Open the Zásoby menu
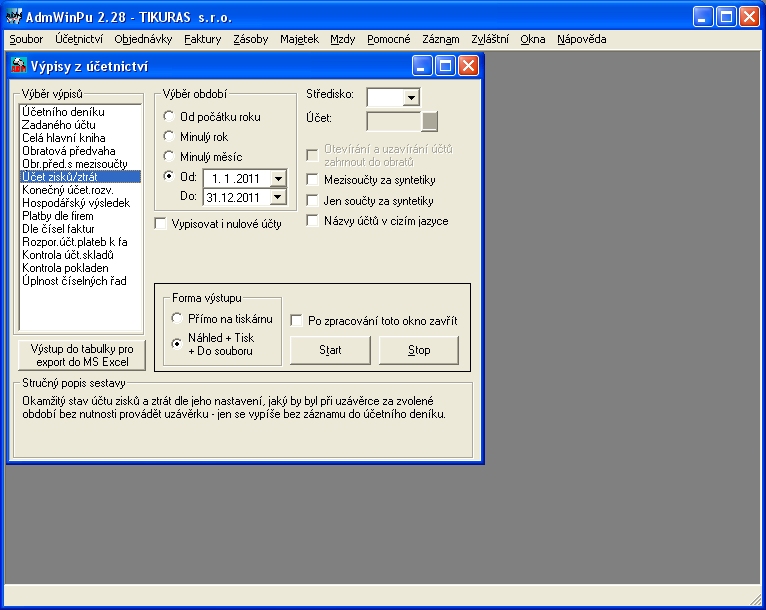 [251, 39]
